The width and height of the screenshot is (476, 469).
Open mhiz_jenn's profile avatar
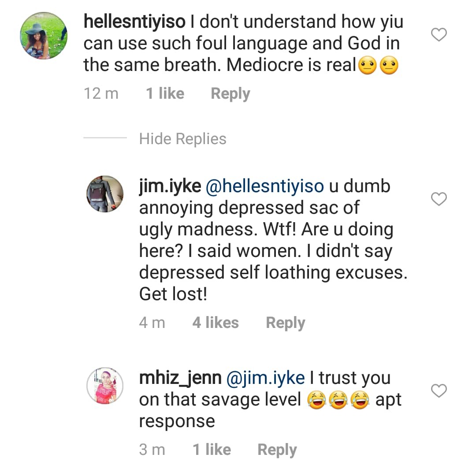[x=104, y=386]
